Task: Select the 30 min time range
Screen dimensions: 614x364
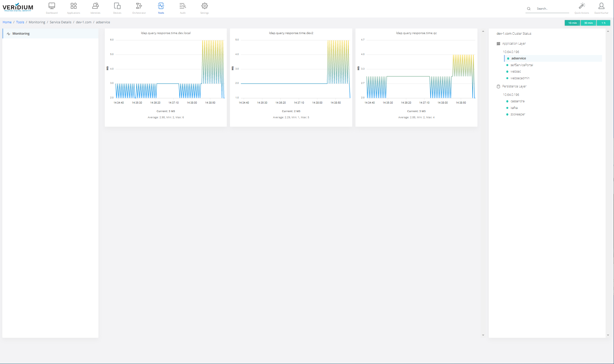Action: point(588,23)
